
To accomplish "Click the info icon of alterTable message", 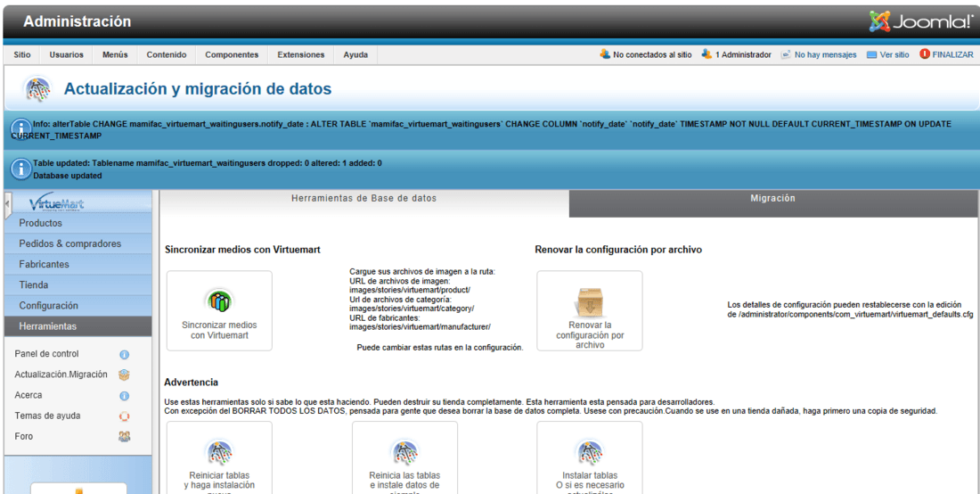I will 20,128.
